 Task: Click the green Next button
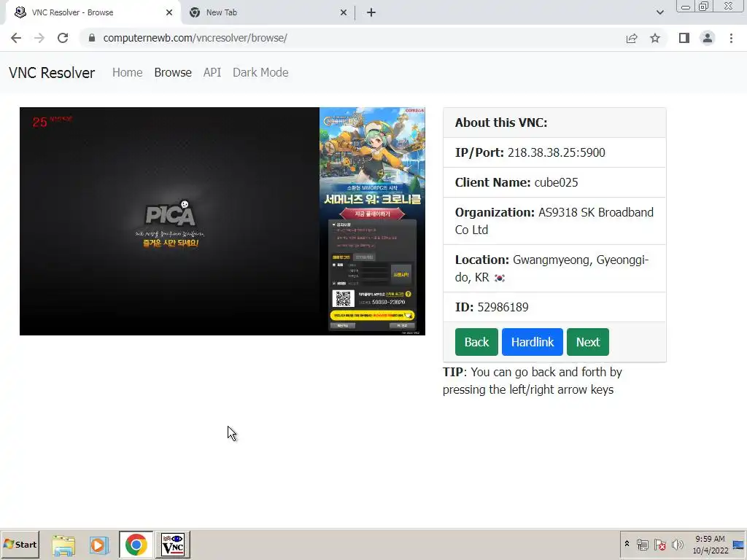pyautogui.click(x=588, y=342)
